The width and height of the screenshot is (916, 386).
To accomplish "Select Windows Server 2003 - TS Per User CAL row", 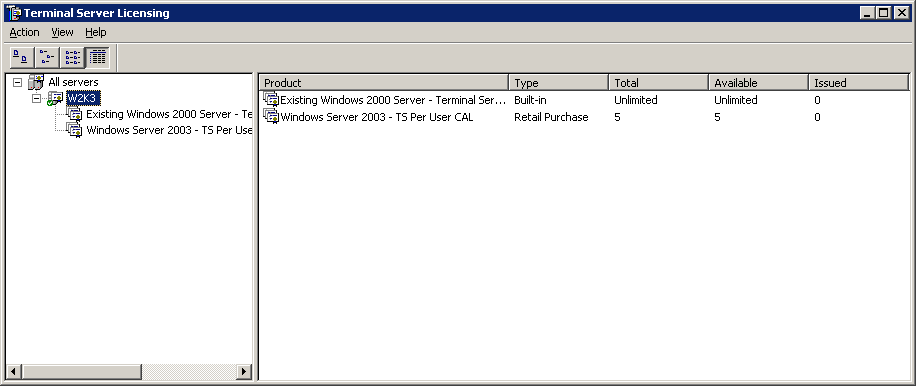I will [584, 117].
